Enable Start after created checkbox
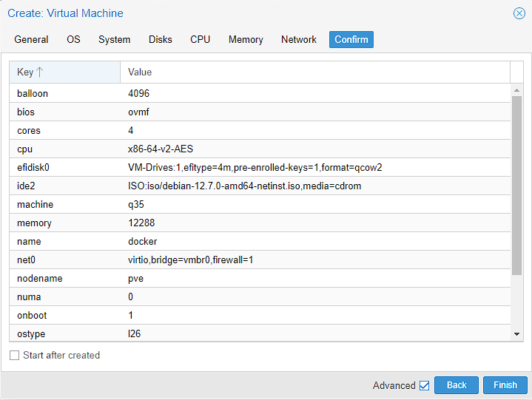The height and width of the screenshot is (400, 532). [15, 356]
